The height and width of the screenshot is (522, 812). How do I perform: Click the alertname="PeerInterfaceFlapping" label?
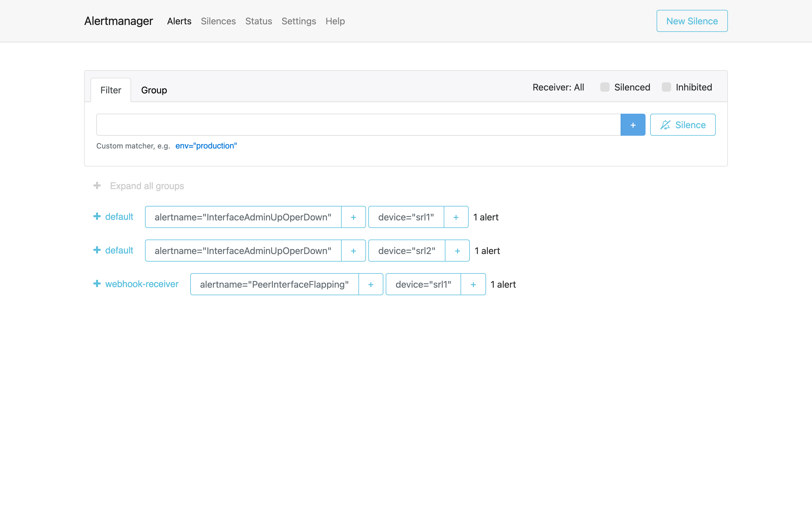tap(274, 284)
